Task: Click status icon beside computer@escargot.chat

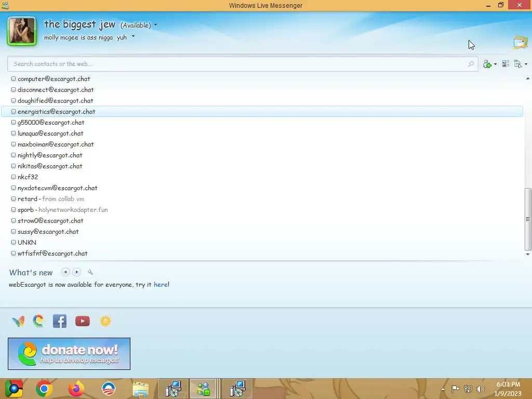Action: (x=13, y=78)
